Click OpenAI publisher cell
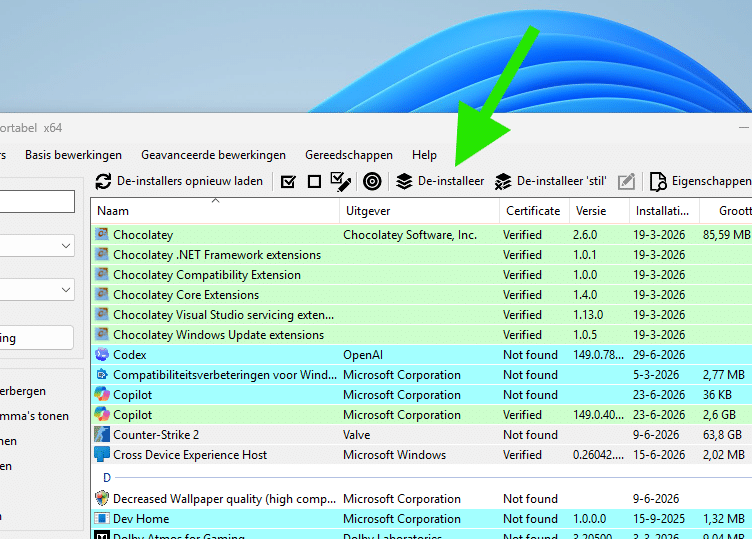Image resolution: width=752 pixels, height=539 pixels. (x=363, y=354)
